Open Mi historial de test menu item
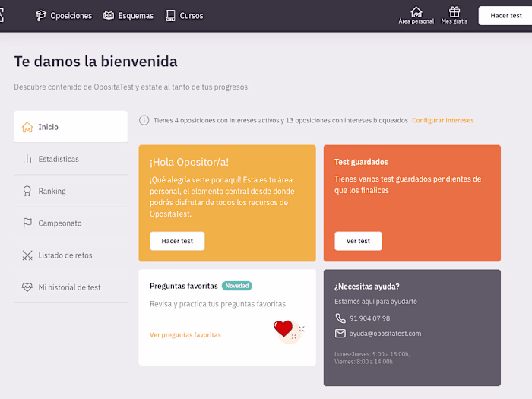The image size is (532, 399). (70, 287)
